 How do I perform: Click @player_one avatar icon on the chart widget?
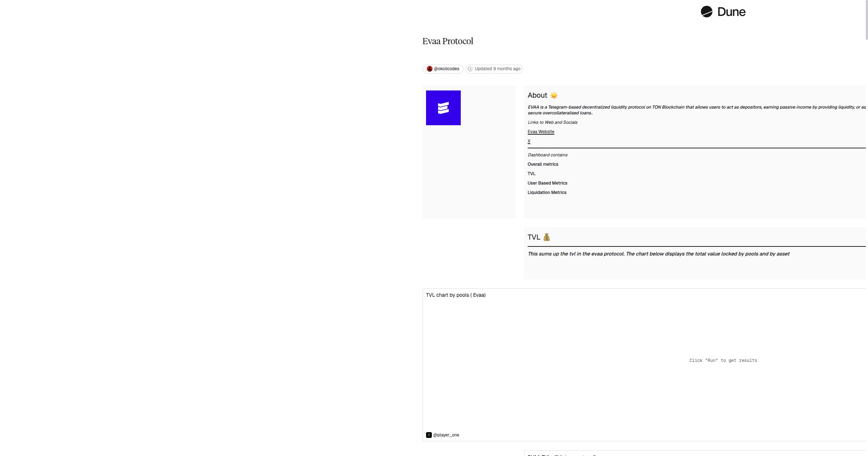(429, 435)
